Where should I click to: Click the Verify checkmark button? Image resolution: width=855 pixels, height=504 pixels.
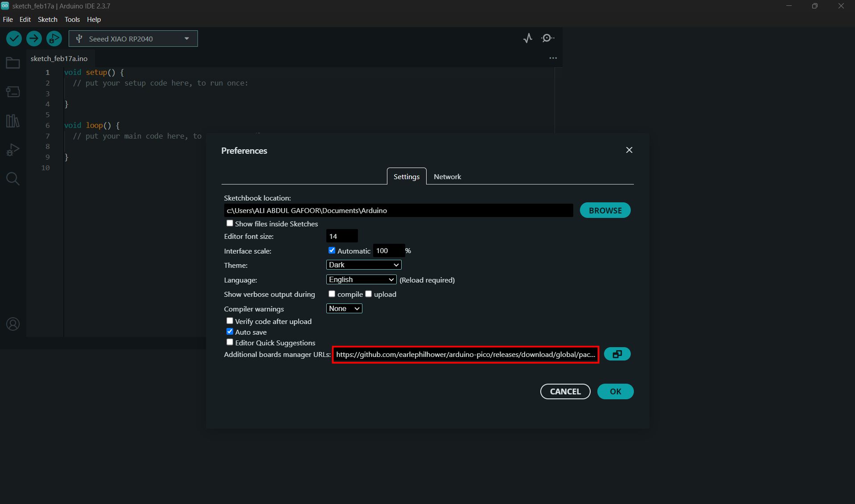point(14,39)
